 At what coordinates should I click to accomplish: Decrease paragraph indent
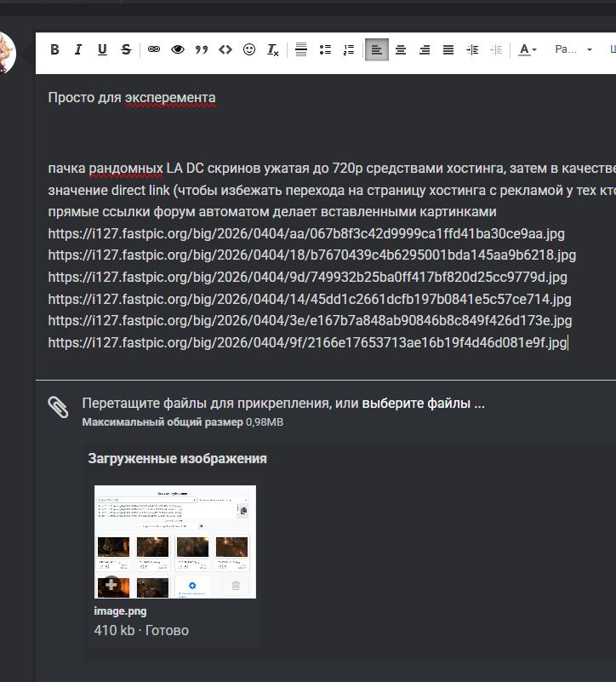[x=496, y=49]
